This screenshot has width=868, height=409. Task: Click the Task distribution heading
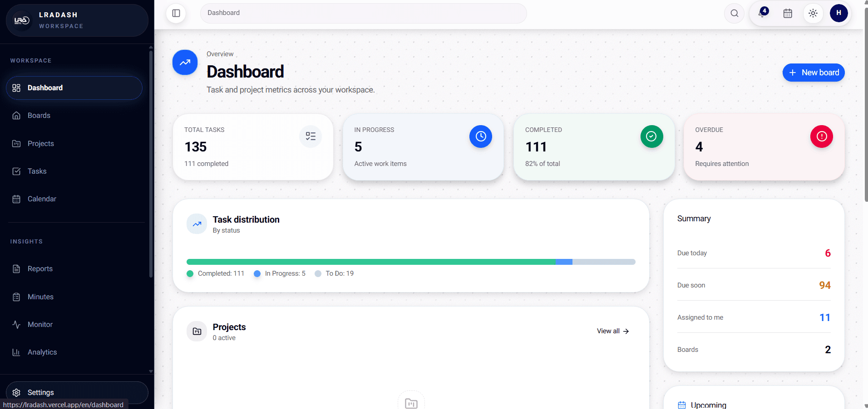point(246,219)
